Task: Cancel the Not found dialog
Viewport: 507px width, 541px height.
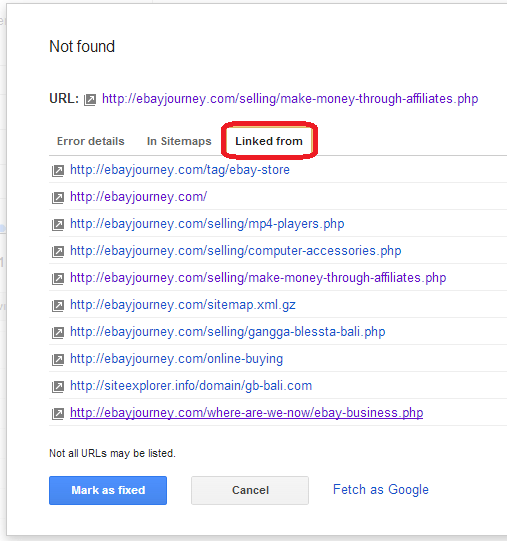Action: pyautogui.click(x=250, y=490)
